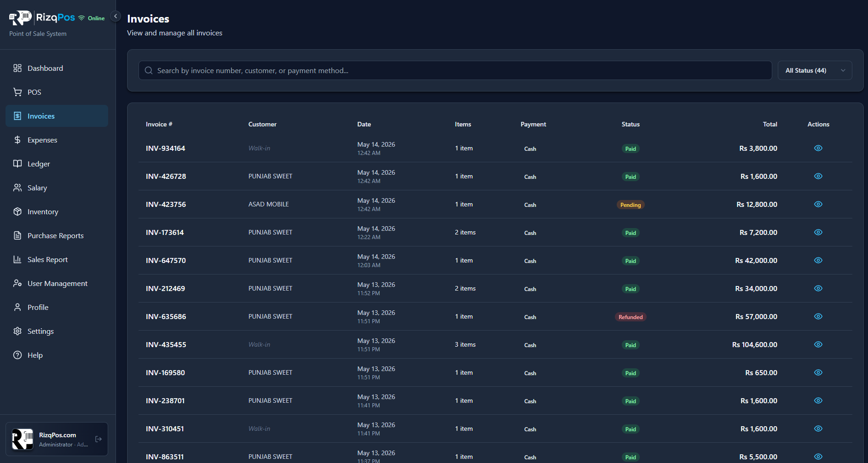Click the "3 items" cell
The height and width of the screenshot is (463, 868).
tap(465, 344)
